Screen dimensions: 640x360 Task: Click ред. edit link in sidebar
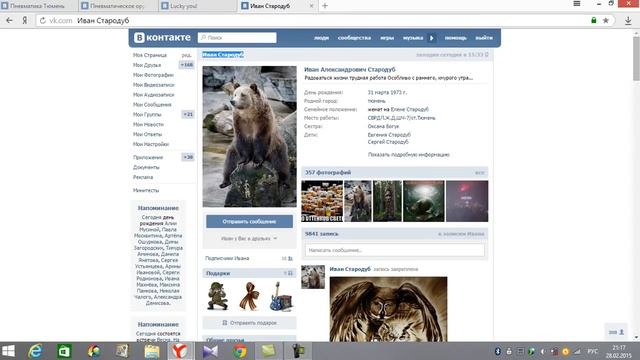click(x=187, y=55)
